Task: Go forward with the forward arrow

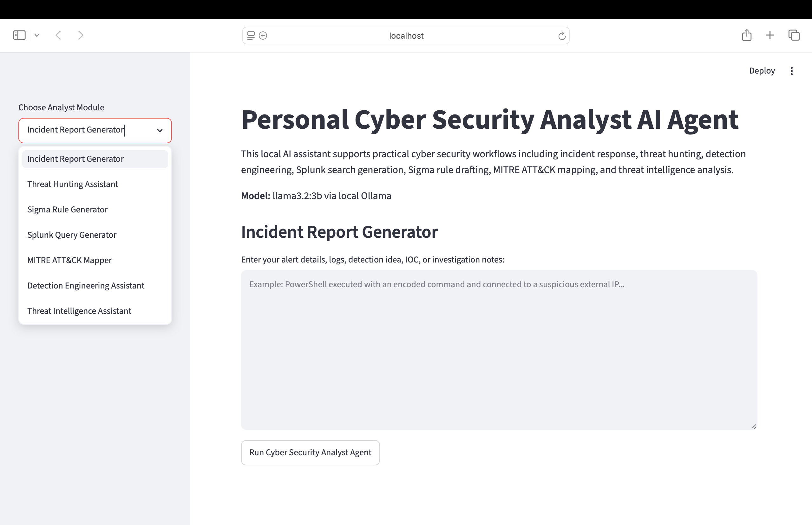Action: coord(81,35)
